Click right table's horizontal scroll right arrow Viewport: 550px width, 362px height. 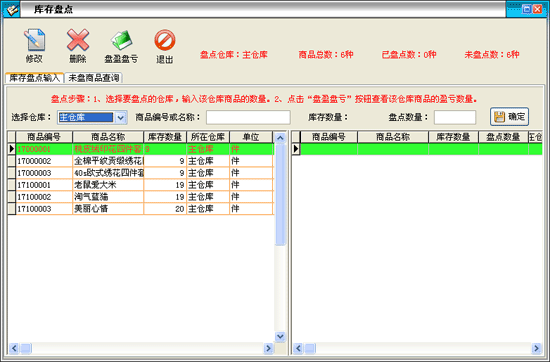(536, 348)
